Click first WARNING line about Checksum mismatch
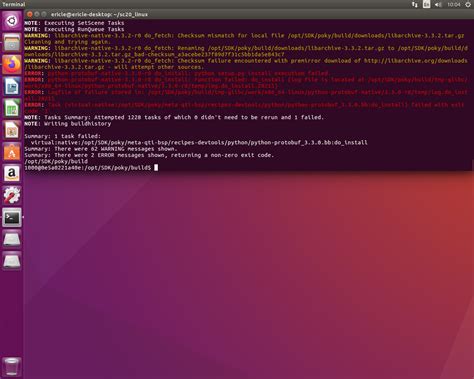Screen dimensions: 474x379 [244, 39]
